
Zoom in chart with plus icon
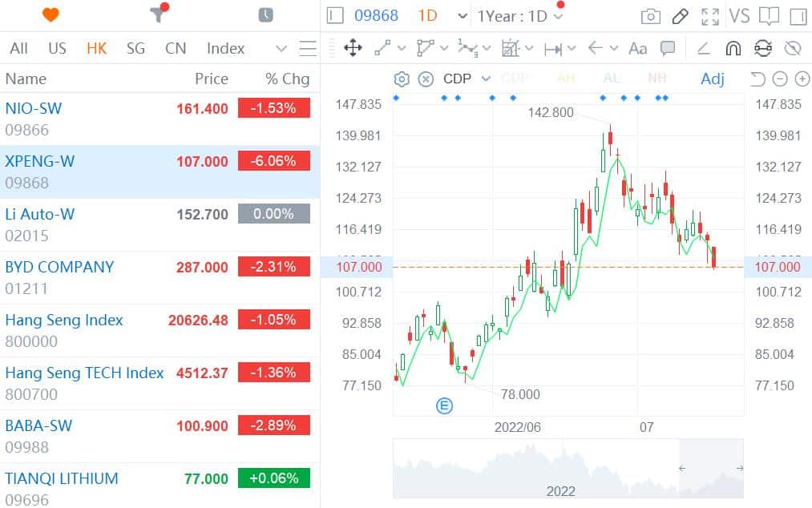(x=802, y=79)
